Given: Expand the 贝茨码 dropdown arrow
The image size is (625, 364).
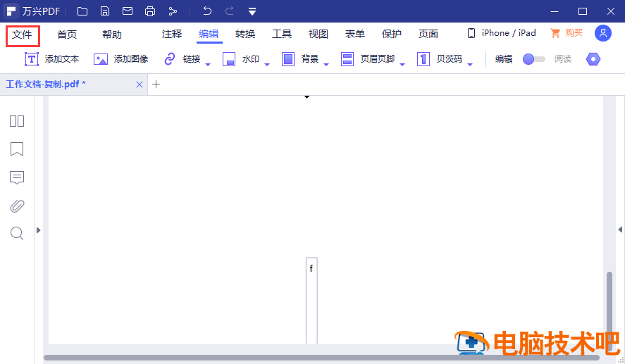Looking at the screenshot, I should 470,65.
